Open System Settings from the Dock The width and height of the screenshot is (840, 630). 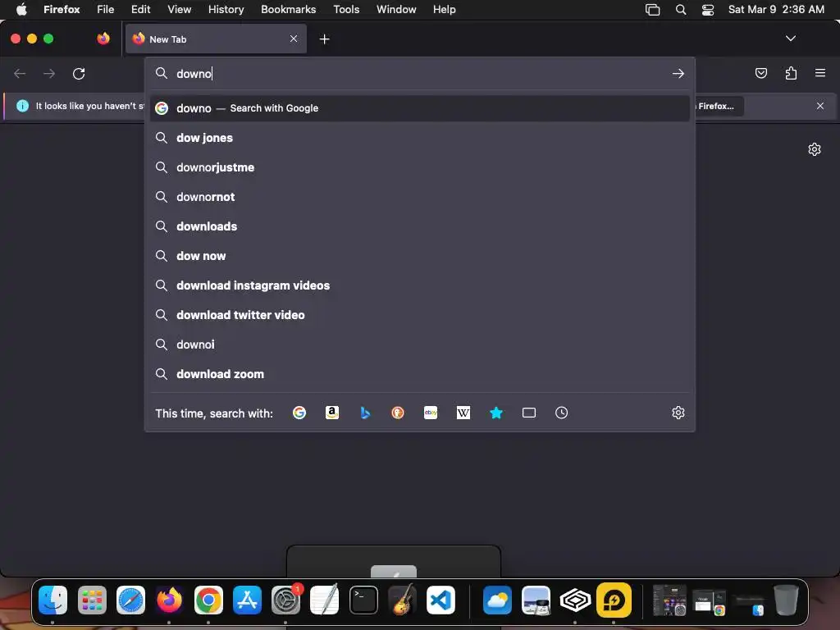click(x=286, y=600)
